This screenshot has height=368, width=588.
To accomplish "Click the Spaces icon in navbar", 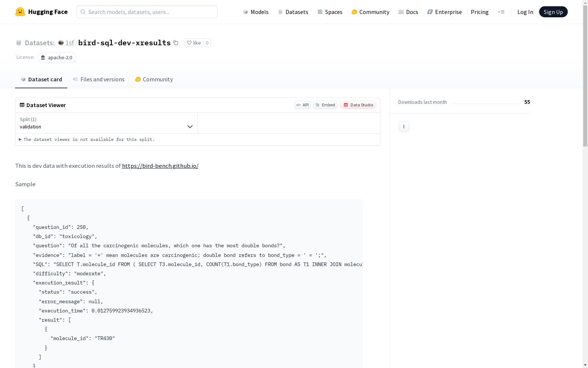I will click(x=320, y=12).
